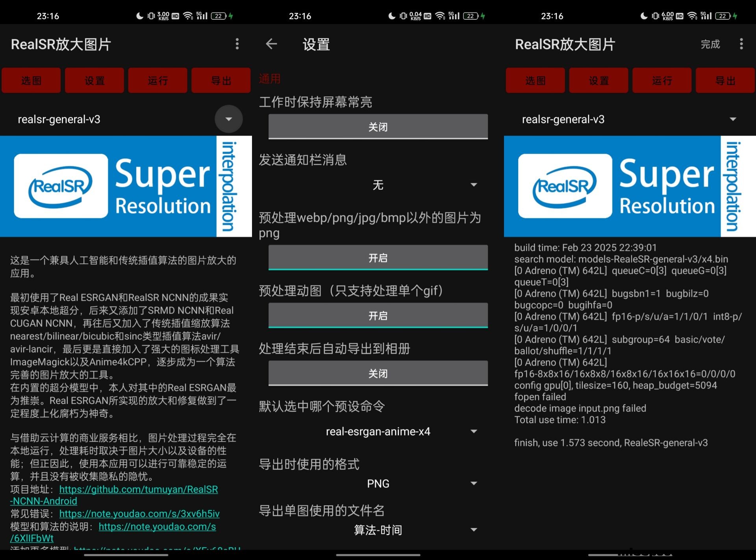Tap 'build time: Feb 23 2025' log line
The width and height of the screenshot is (756, 560).
585,248
